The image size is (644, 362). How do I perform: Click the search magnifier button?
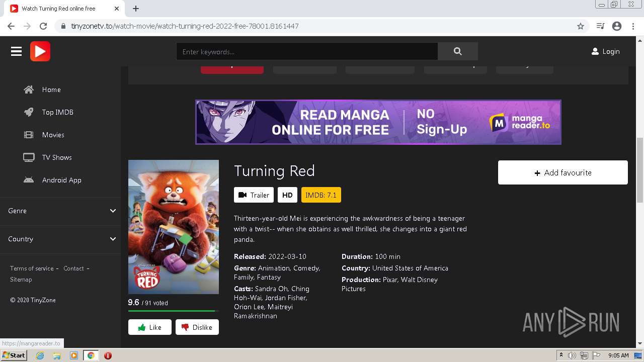pos(457,51)
